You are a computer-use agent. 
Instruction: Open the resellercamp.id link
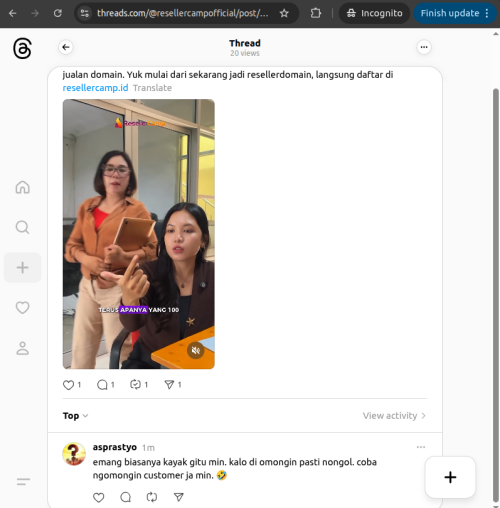point(95,88)
